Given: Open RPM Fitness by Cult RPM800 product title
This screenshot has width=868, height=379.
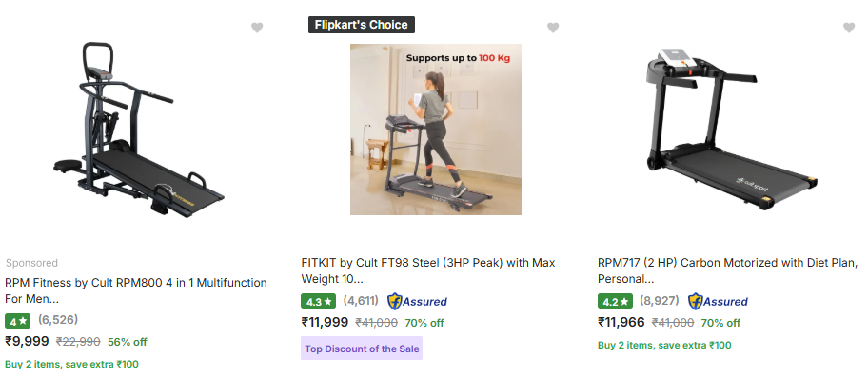Looking at the screenshot, I should 135,290.
